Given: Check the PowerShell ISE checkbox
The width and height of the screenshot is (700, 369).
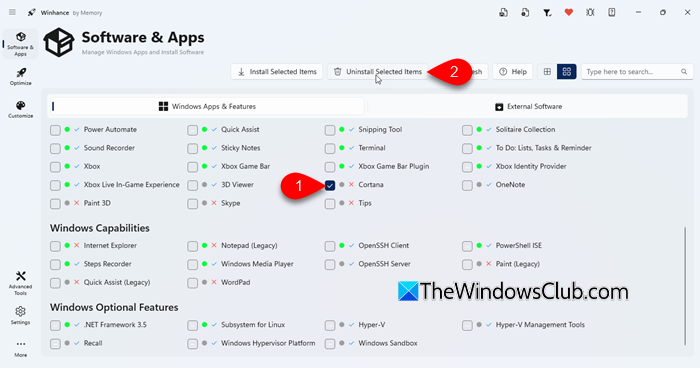Looking at the screenshot, I should [467, 246].
